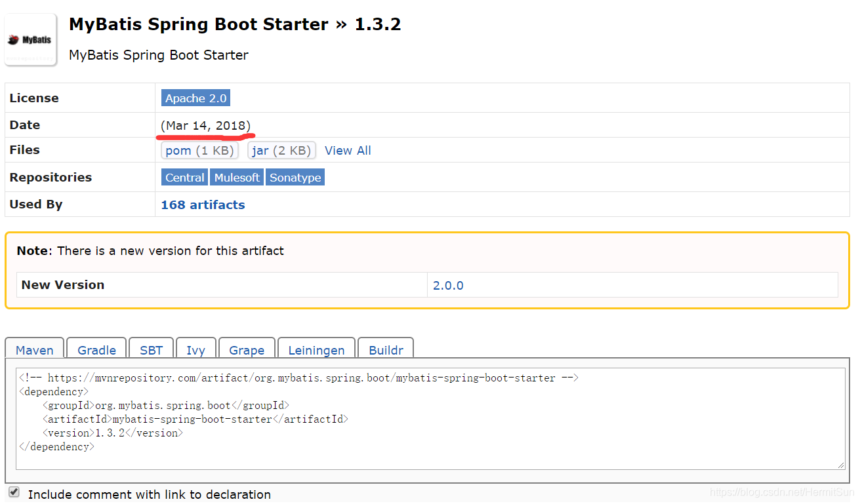Open the 168 artifacts link

click(203, 204)
